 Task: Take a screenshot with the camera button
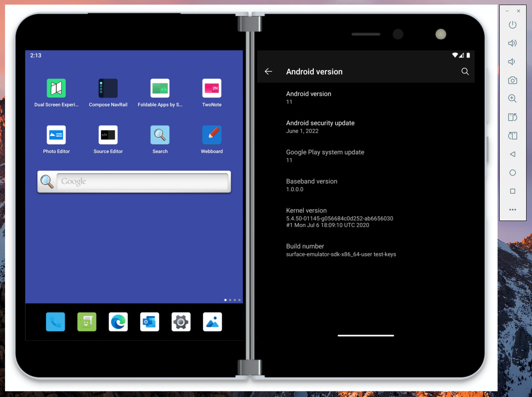pyautogui.click(x=512, y=80)
